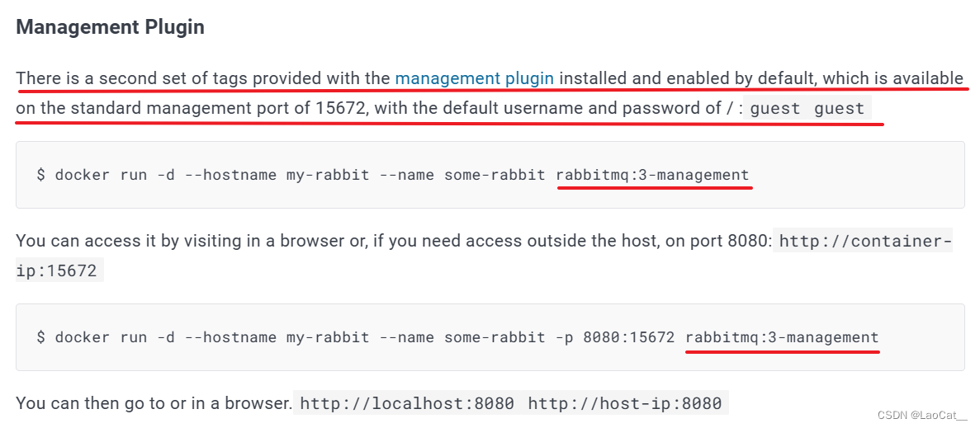Open the management plugin link

[475, 78]
